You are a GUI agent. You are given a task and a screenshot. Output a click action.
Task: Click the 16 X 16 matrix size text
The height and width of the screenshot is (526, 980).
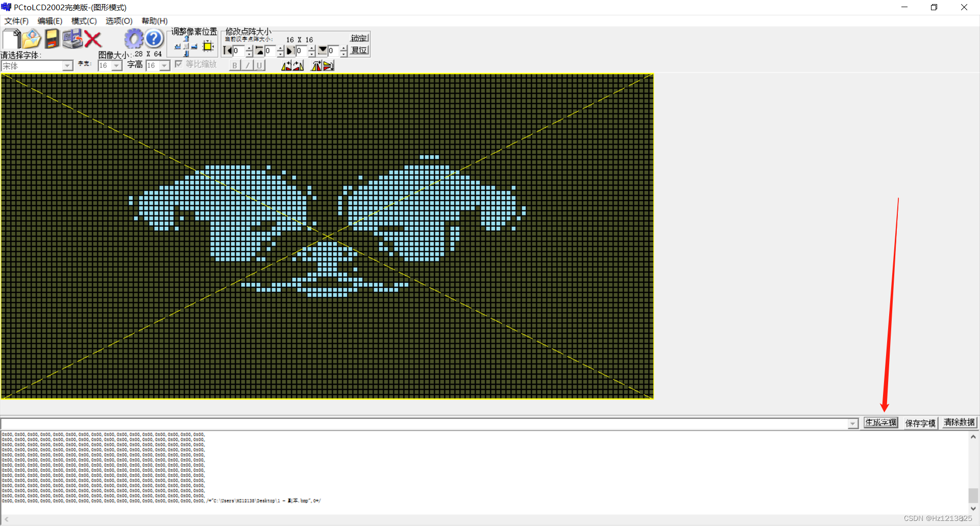pos(300,40)
